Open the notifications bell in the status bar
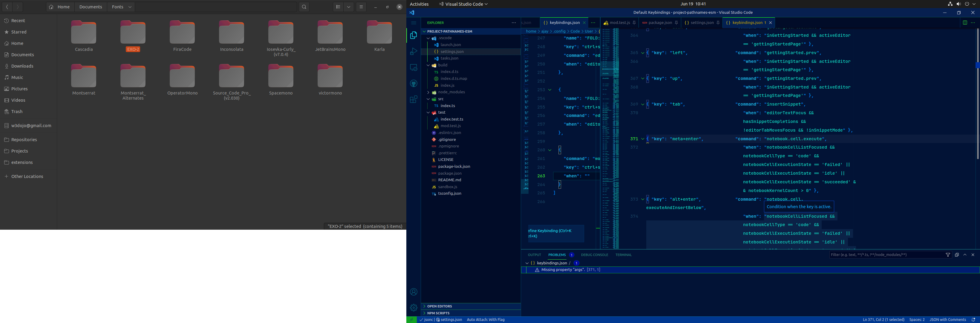 pyautogui.click(x=973, y=320)
